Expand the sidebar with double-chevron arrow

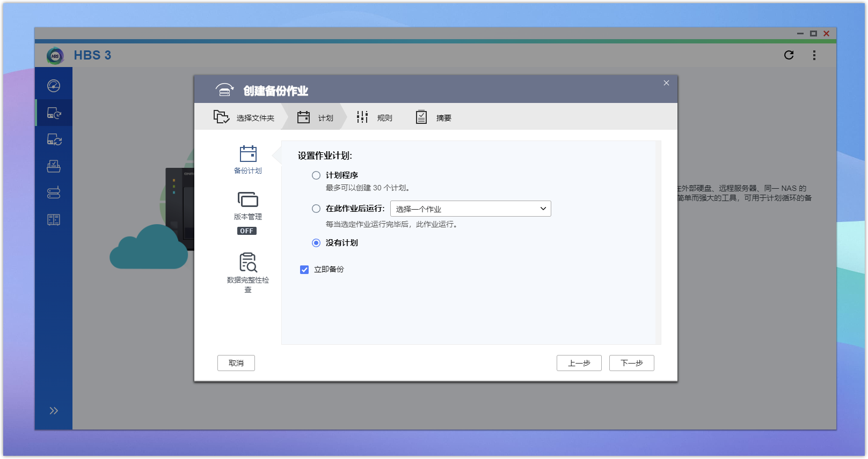pos(54,411)
